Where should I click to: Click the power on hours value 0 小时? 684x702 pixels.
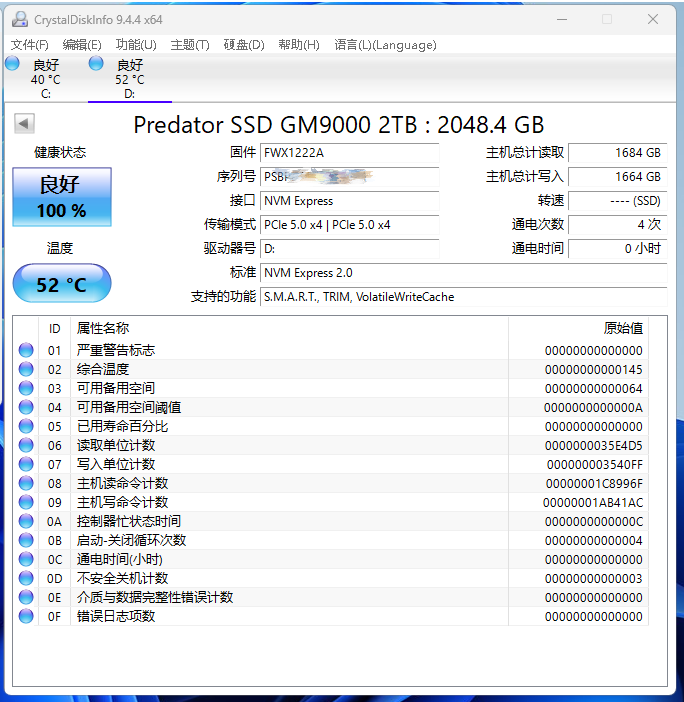click(x=618, y=248)
